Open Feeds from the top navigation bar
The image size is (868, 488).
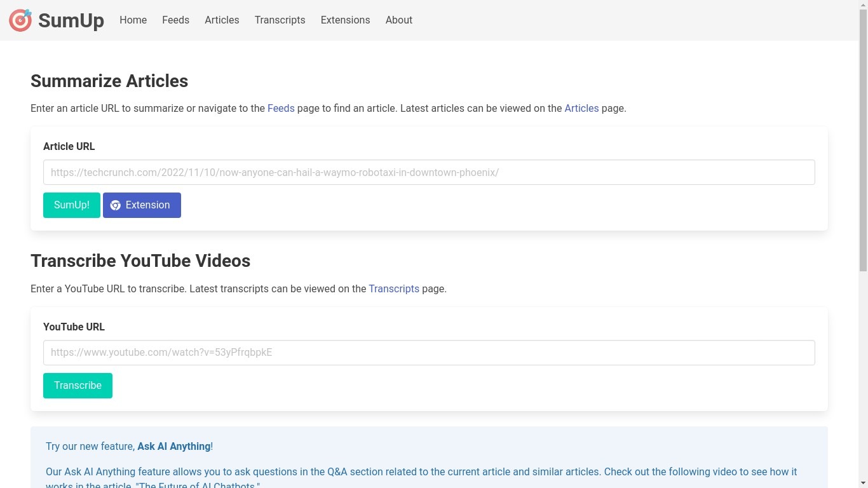pos(175,20)
